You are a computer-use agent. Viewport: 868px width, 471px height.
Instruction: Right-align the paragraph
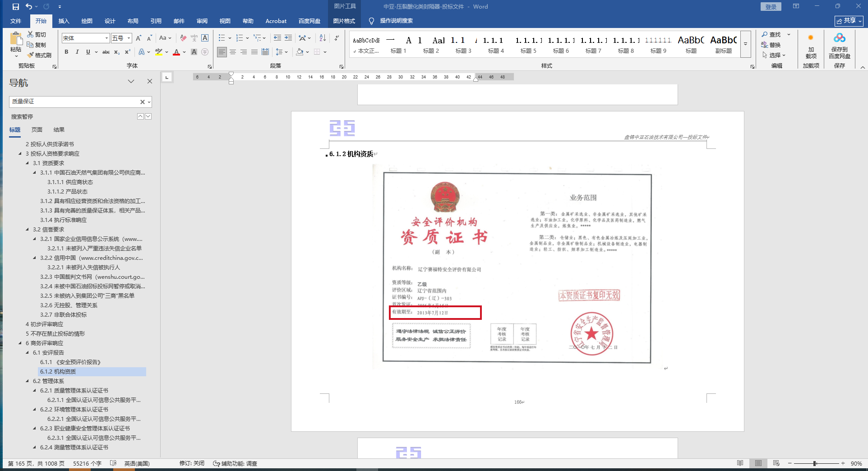[244, 52]
